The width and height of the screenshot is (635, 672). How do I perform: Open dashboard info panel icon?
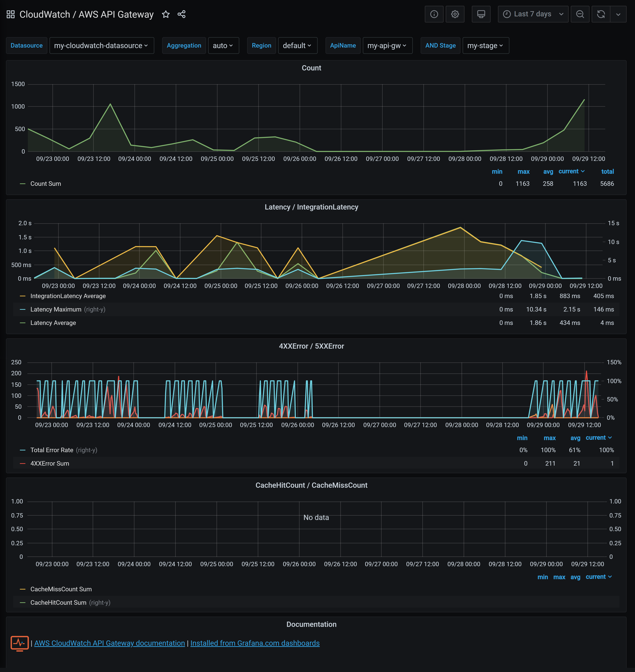coord(434,14)
